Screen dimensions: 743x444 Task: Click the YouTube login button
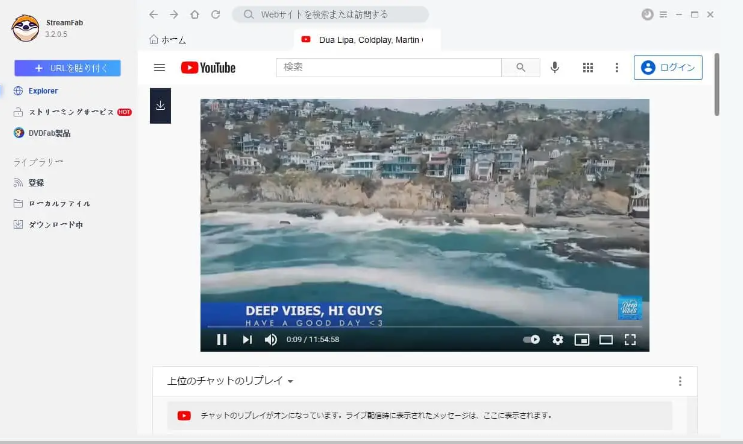tap(668, 67)
